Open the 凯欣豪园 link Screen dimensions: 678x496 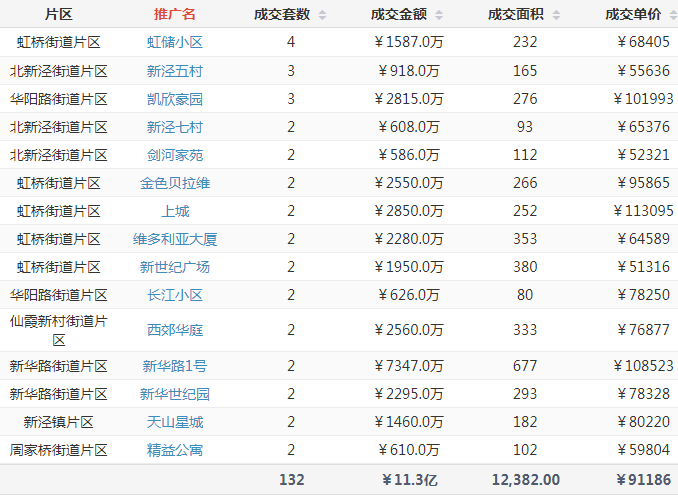coord(175,99)
